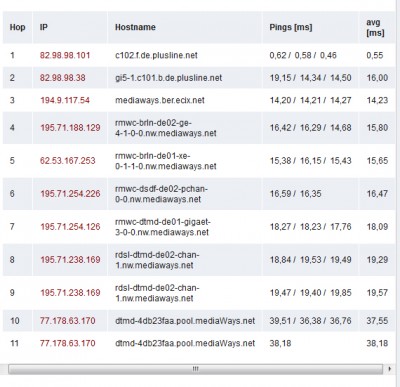Select hostname c102.f.de.plusline.net
The width and height of the screenshot is (400, 387).
[x=156, y=55]
